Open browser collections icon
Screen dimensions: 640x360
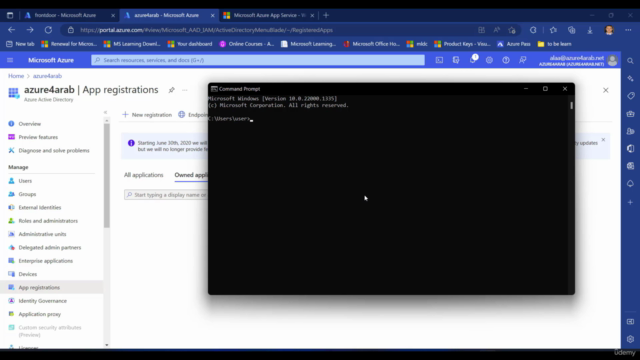[x=571, y=30]
